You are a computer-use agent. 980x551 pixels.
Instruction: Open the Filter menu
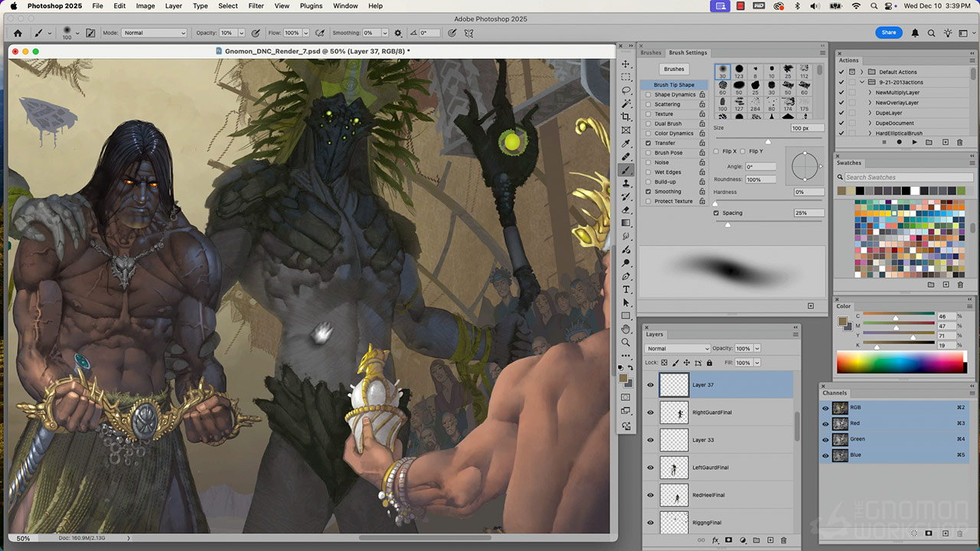coord(256,6)
